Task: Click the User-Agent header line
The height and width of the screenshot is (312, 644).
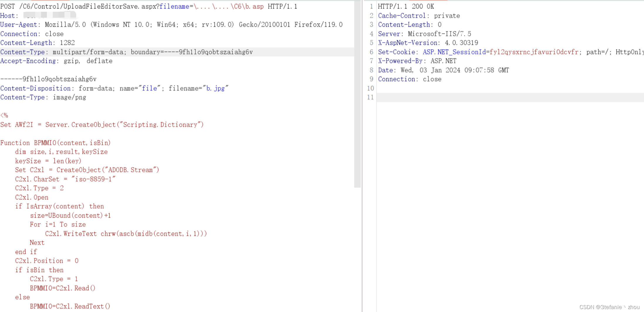Action: pyautogui.click(x=171, y=25)
